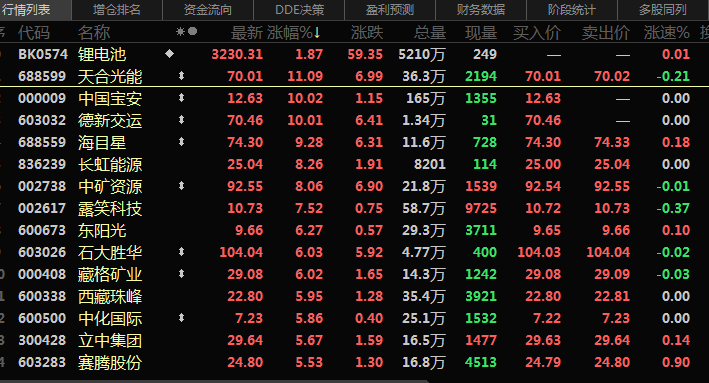Click the star marker column header icon
This screenshot has height=383, width=709.
tap(180, 32)
